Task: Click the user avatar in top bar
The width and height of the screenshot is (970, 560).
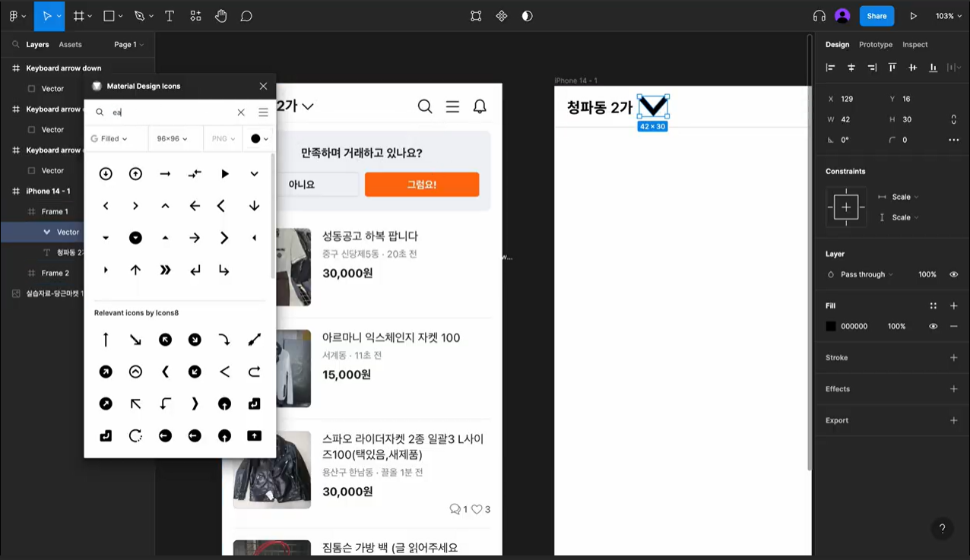Action: pyautogui.click(x=842, y=16)
